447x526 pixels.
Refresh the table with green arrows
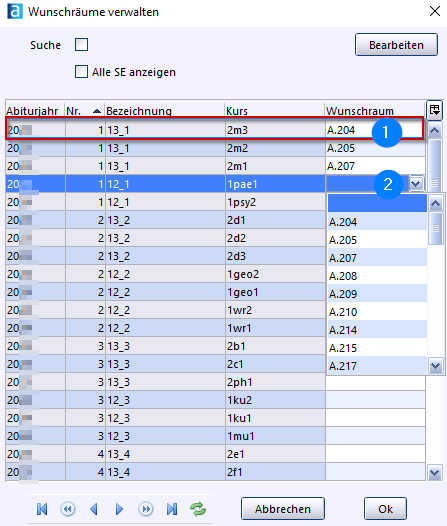198,509
